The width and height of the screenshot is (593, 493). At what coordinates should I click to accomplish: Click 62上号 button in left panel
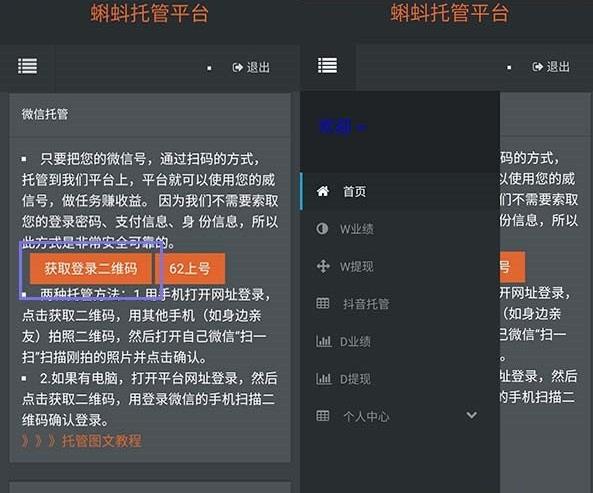click(x=190, y=268)
